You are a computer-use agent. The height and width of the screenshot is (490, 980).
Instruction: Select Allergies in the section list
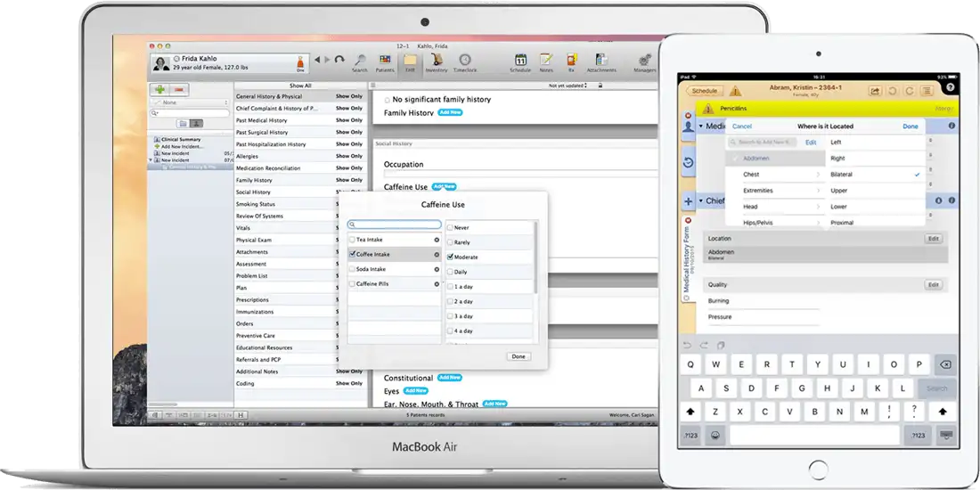tap(300, 156)
